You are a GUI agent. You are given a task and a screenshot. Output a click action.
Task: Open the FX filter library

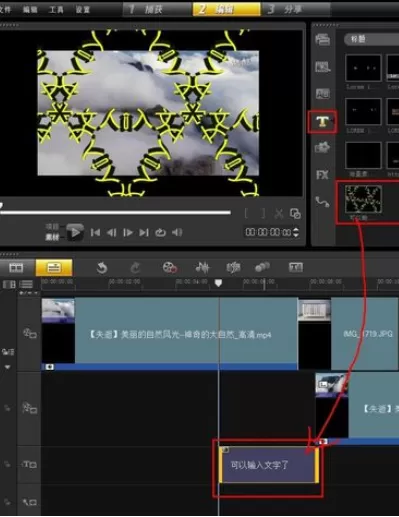tap(322, 175)
